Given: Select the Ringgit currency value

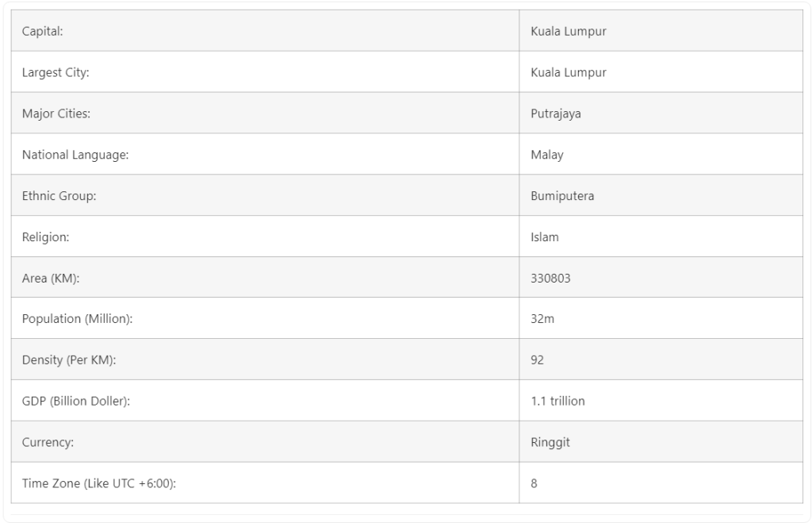Looking at the screenshot, I should [550, 442].
